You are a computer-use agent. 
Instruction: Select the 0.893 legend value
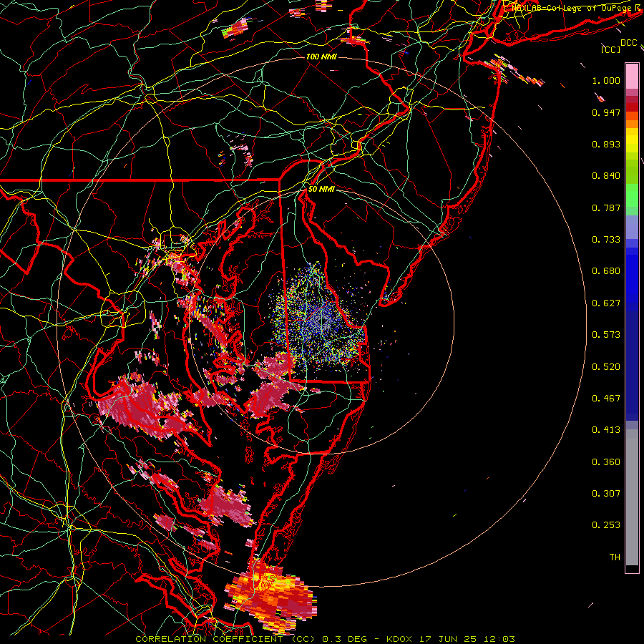click(x=606, y=144)
